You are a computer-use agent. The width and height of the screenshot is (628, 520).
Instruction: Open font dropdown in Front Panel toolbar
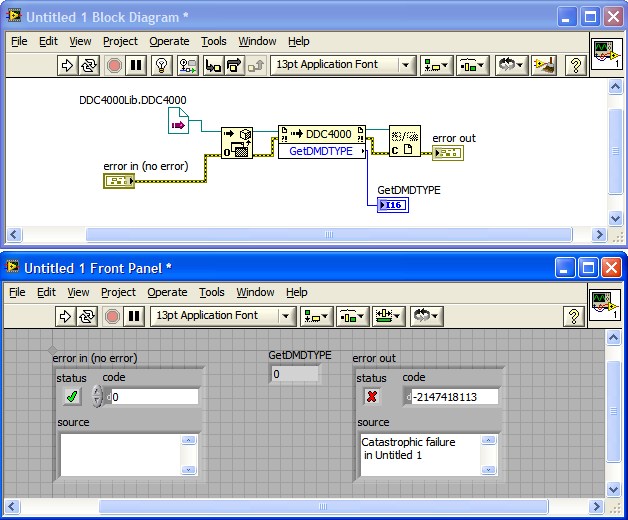223,316
